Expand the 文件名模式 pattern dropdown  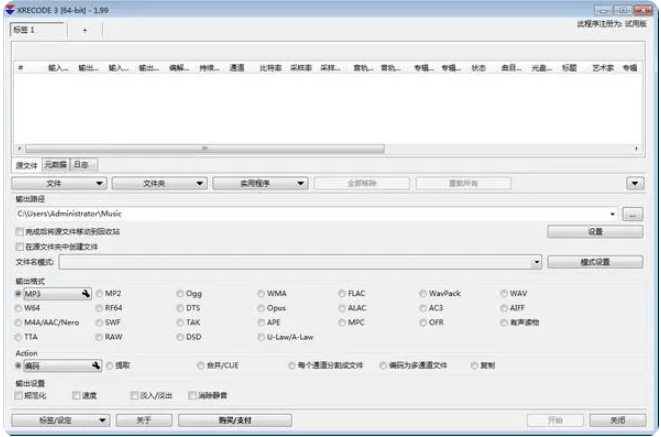(536, 262)
